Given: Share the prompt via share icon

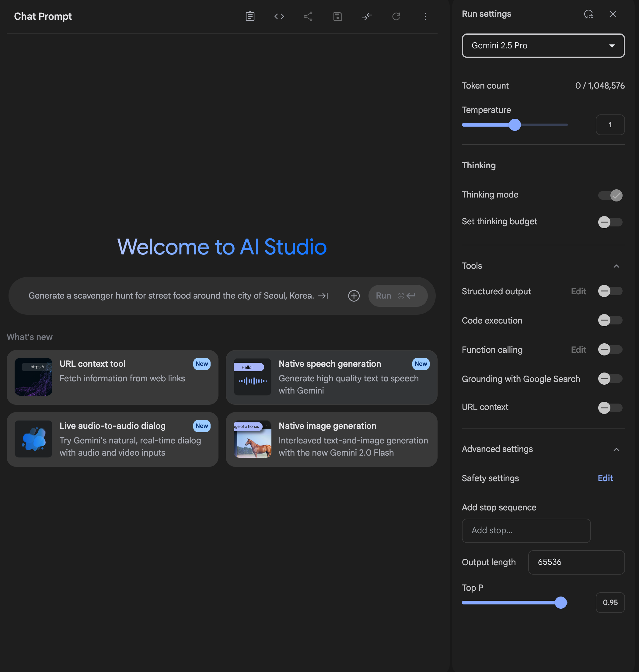Looking at the screenshot, I should 308,16.
